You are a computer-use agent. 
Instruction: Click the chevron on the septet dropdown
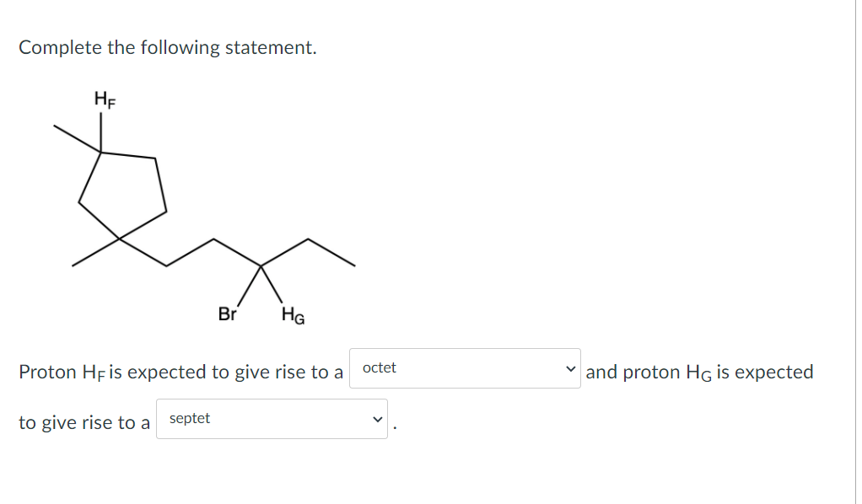coord(377,419)
